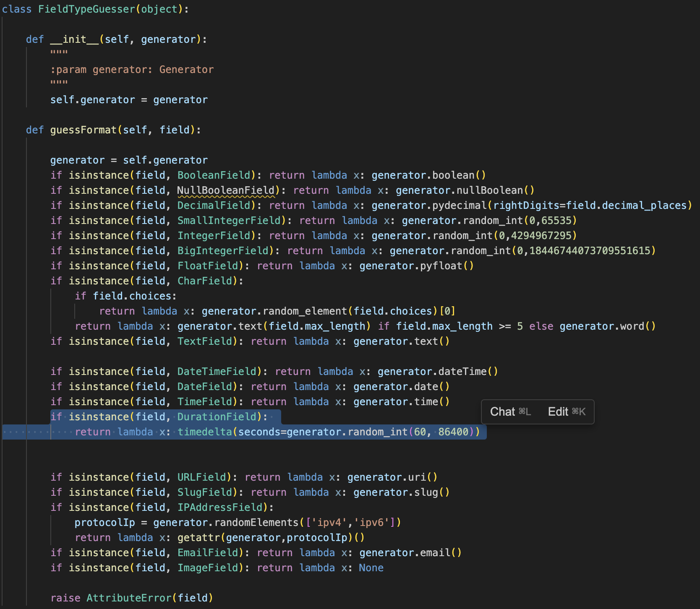700x609 pixels.
Task: Click the DateTimeField identifier
Action: [217, 372]
